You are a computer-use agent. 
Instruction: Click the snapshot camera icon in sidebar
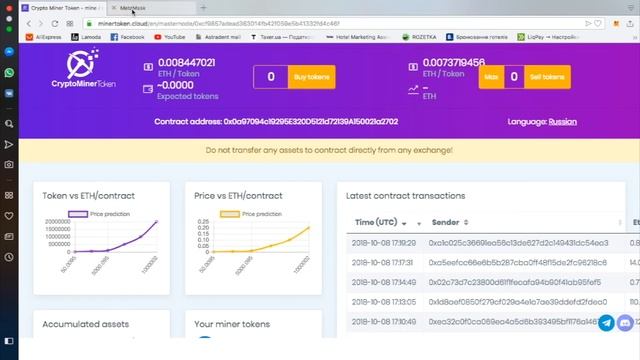tap(9, 164)
